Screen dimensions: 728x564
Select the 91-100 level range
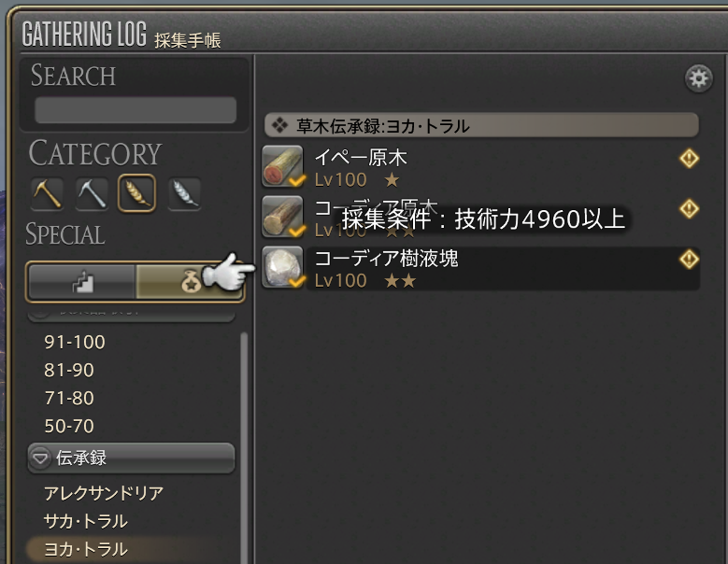(75, 343)
